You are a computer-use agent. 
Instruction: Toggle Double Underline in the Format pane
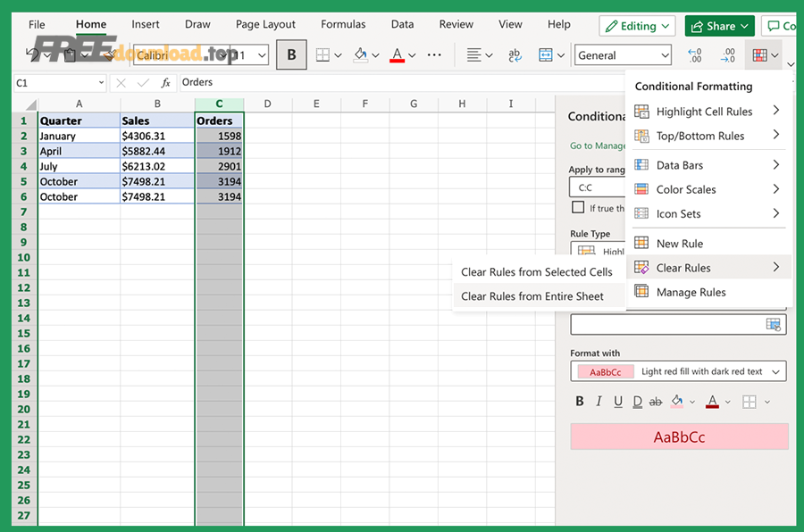[x=637, y=402]
